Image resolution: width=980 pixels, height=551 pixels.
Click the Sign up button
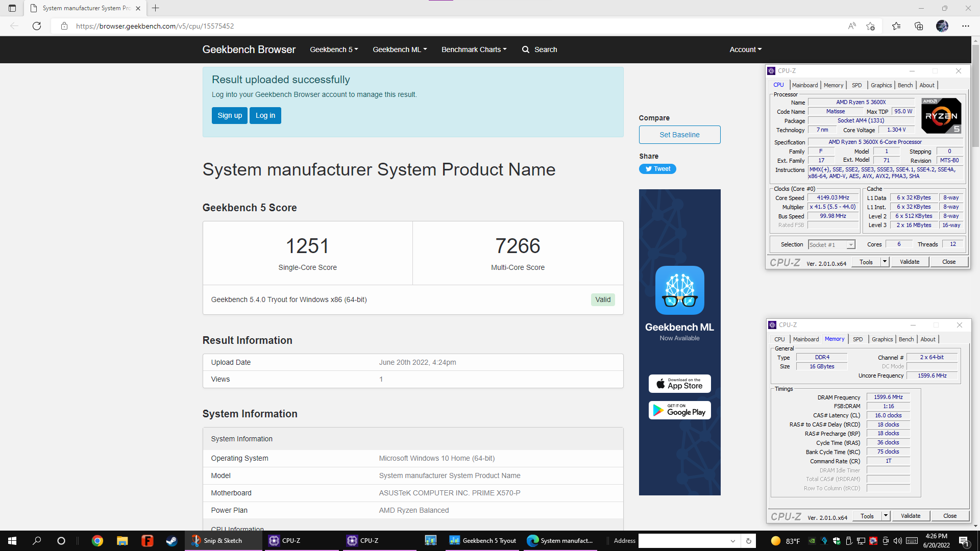point(230,115)
